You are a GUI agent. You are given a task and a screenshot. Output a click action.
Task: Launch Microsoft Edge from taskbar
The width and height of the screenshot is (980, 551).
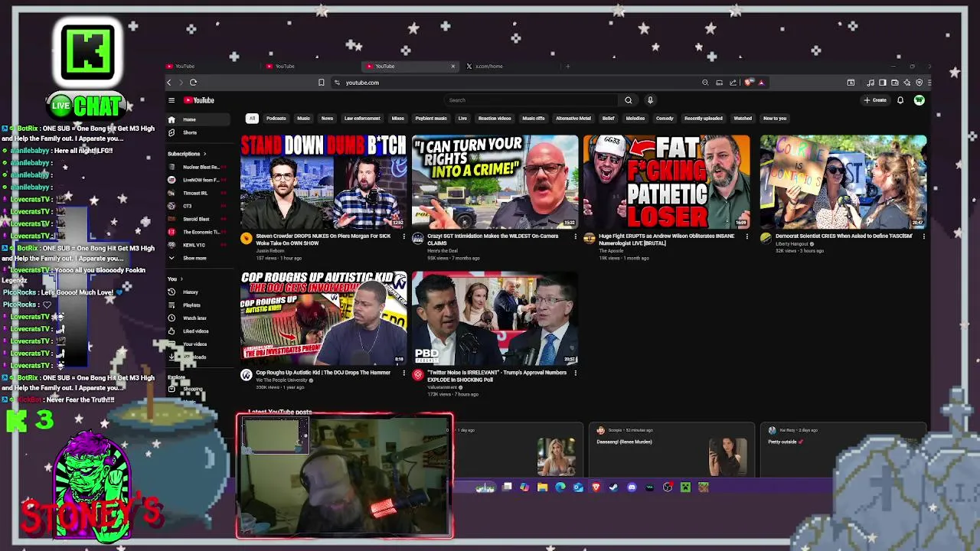560,487
